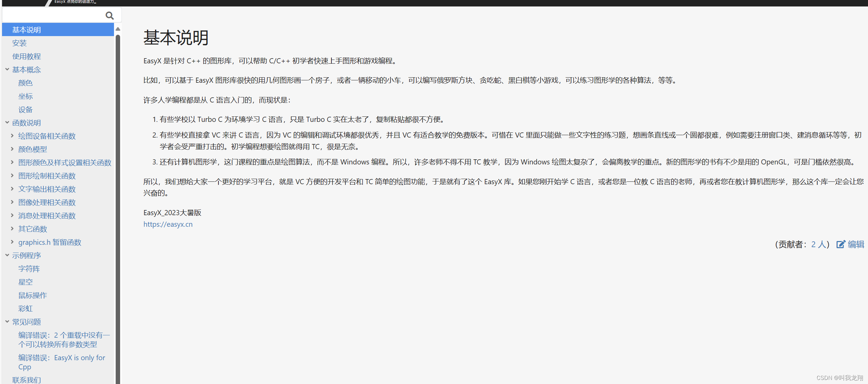Expand the 颜色模型 node
This screenshot has height=384, width=868.
pos(12,149)
